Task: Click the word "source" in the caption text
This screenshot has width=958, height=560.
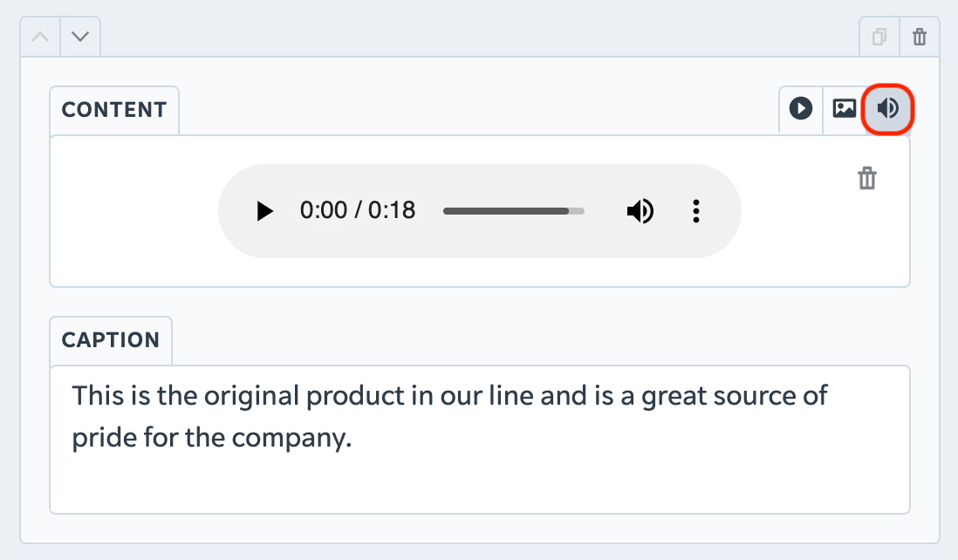Action: [755, 397]
